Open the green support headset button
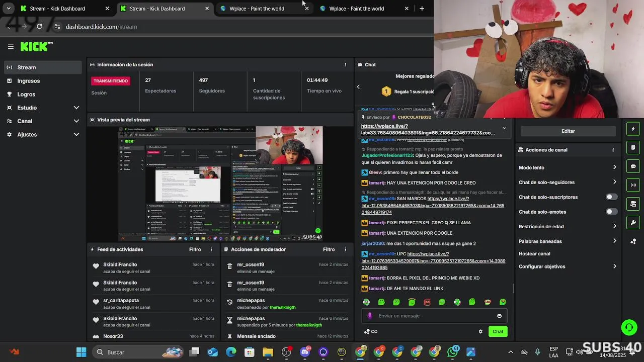The height and width of the screenshot is (362, 644). [x=628, y=328]
